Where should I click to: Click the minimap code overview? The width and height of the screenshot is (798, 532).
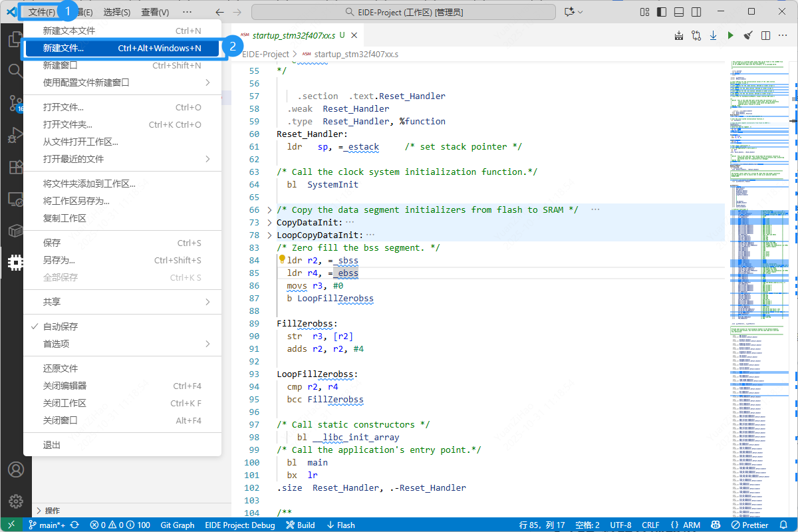coord(758,199)
